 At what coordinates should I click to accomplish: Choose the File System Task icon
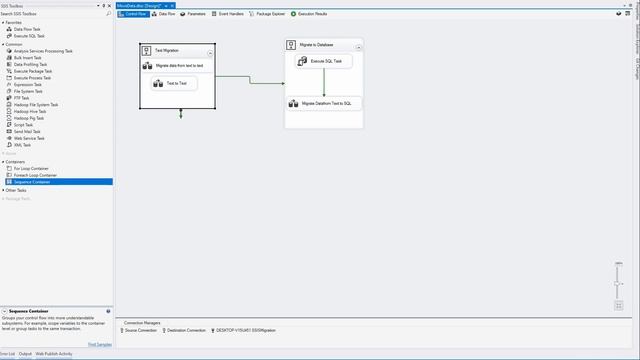coord(9,91)
